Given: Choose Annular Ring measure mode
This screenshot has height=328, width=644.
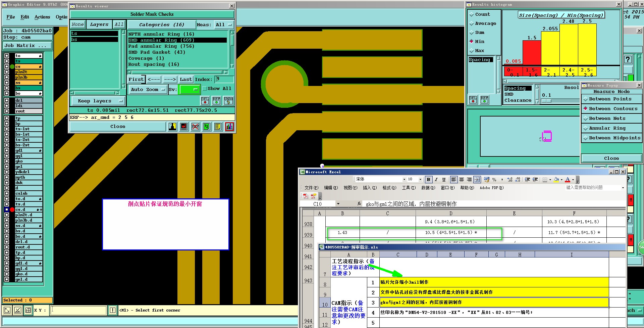Looking at the screenshot, I should click(611, 128).
